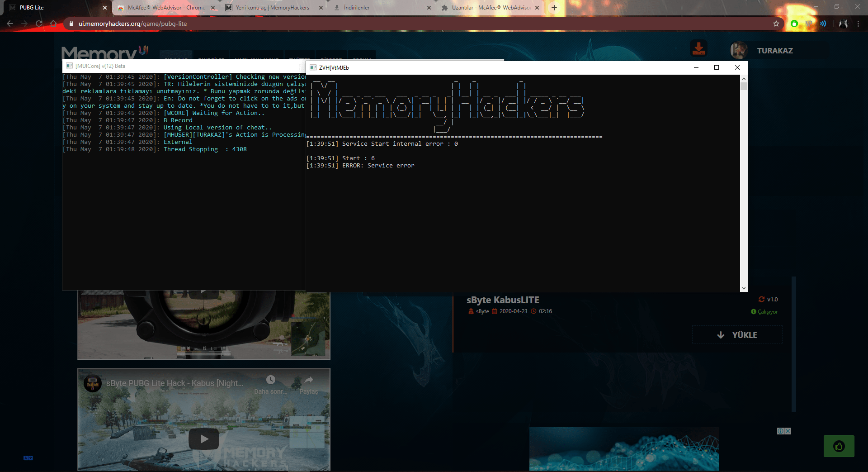Click 'ERROR: Service error' console line
868x472 pixels.
point(360,166)
